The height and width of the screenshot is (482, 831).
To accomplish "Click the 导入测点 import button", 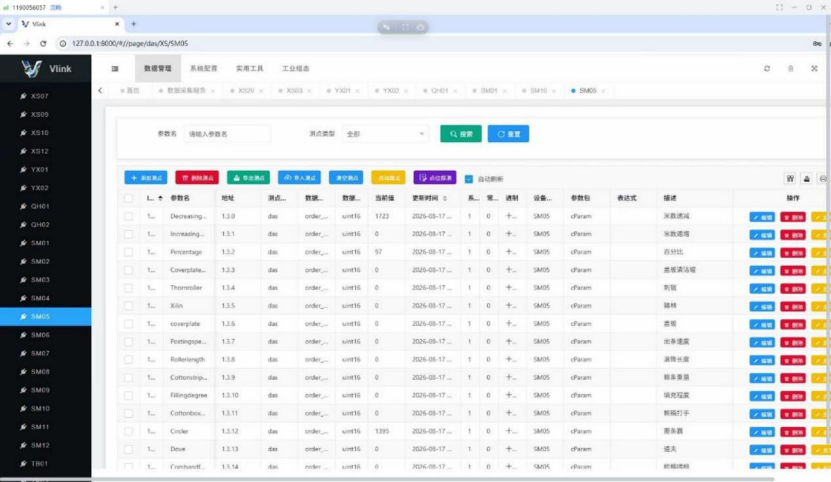I will point(299,178).
